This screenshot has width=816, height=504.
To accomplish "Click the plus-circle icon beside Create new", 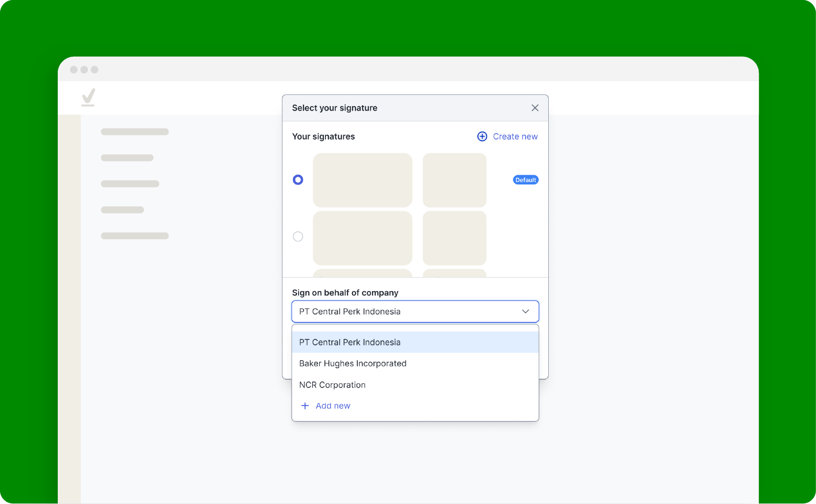I will (482, 137).
